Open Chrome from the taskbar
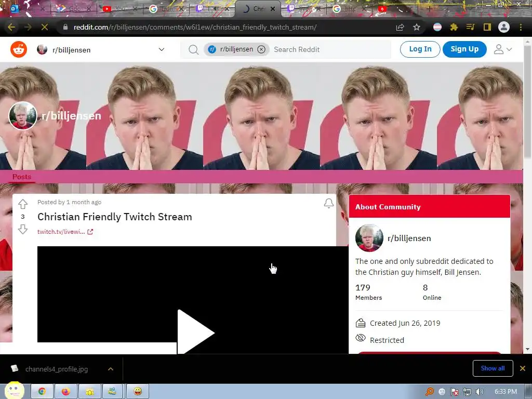Viewport: 532px width, 399px height. 42,392
